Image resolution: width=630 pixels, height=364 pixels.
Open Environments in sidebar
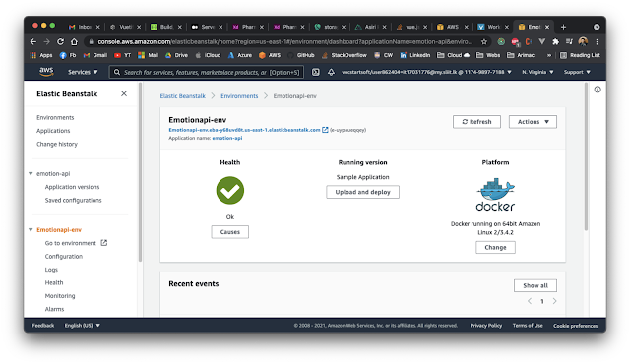point(55,118)
